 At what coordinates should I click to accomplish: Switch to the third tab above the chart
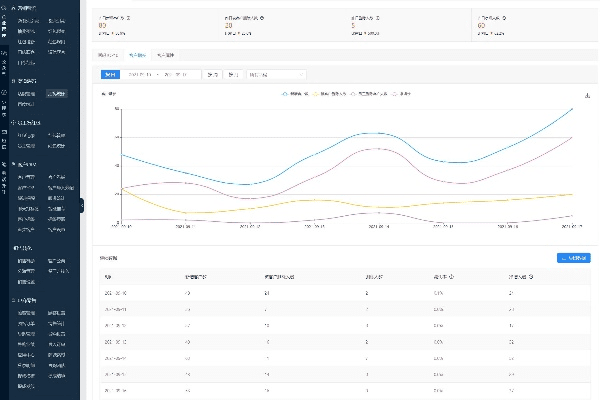click(165, 54)
